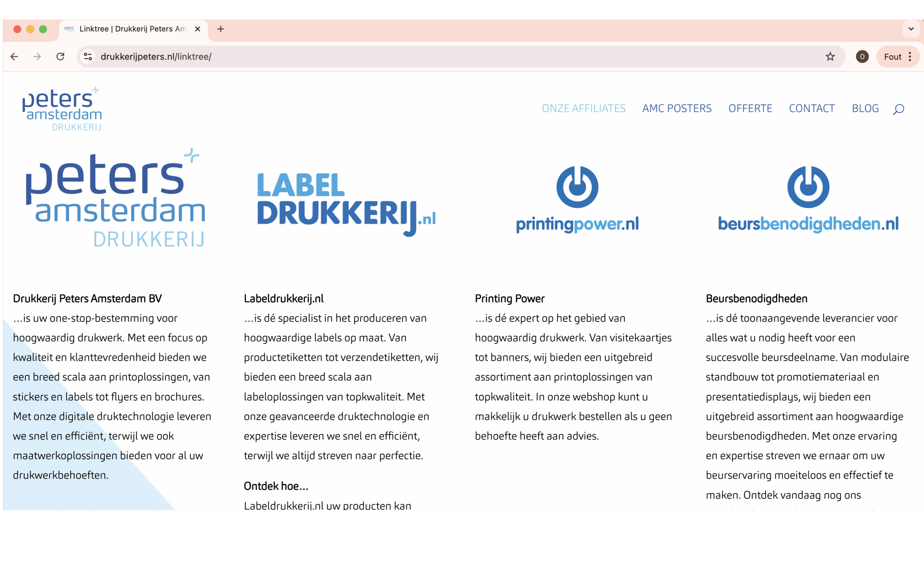Click the beursbenodigdheden.nl logo
Viewport: 924px width, 578px height.
(808, 199)
